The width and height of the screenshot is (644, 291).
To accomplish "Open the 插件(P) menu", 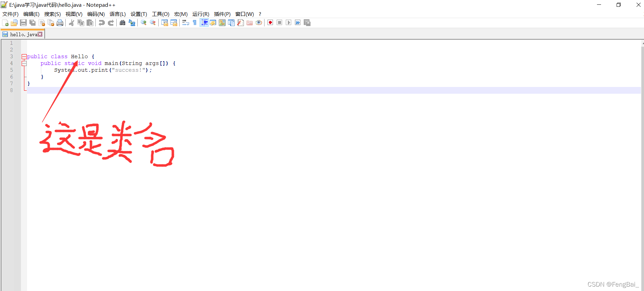I will [x=222, y=14].
